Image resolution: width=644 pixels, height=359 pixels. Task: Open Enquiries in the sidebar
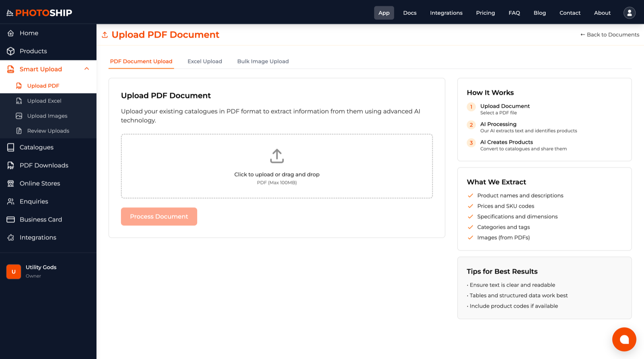click(x=48, y=201)
